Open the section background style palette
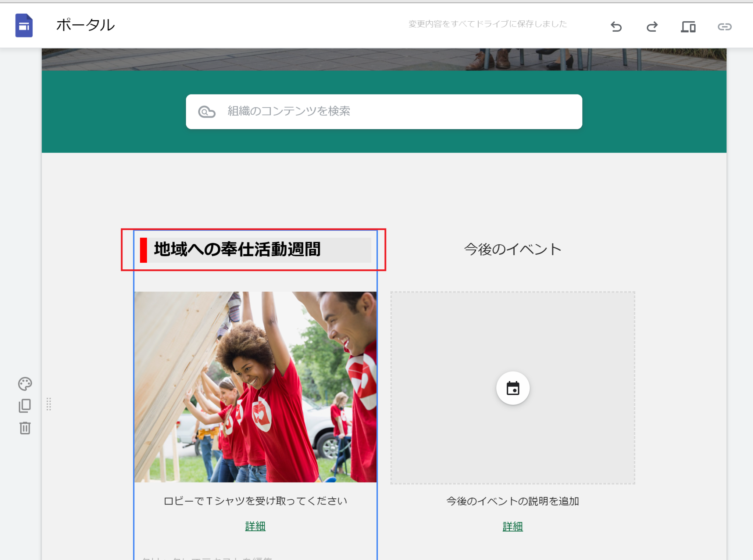 (x=24, y=384)
